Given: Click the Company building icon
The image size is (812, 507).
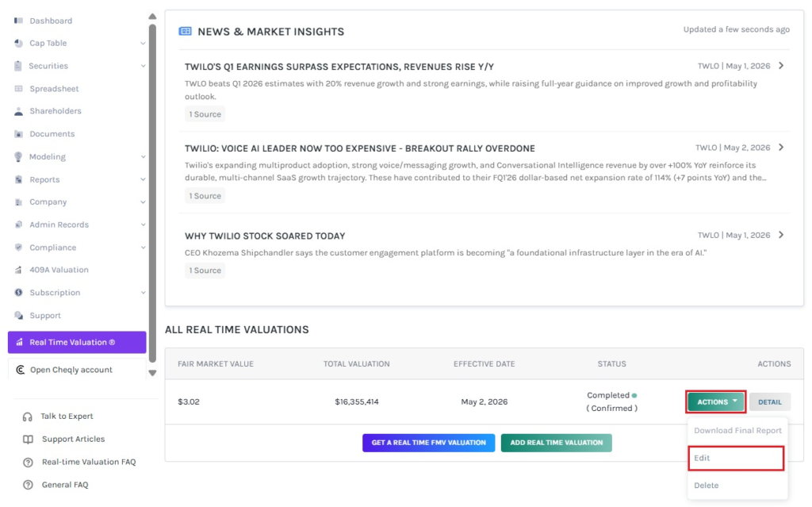Looking at the screenshot, I should 19,202.
